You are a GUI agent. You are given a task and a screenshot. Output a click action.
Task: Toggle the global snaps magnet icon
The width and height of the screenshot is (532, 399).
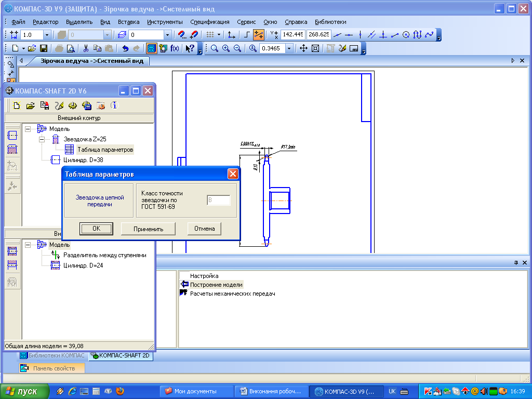182,35
